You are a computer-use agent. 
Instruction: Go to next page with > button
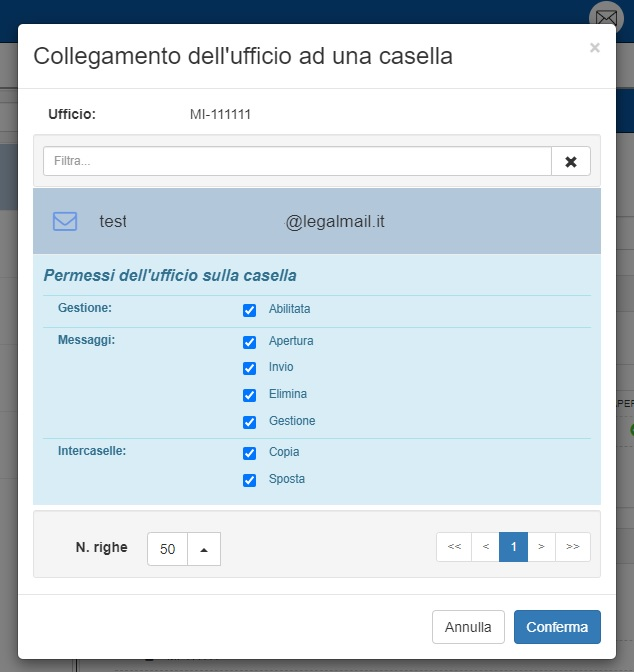[x=541, y=547]
